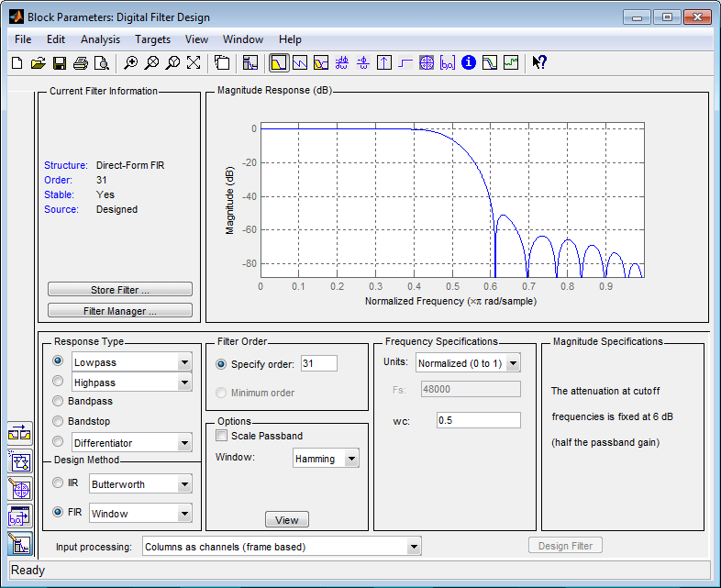Open the Analysis menu
This screenshot has height=588, width=721.
tap(100, 39)
